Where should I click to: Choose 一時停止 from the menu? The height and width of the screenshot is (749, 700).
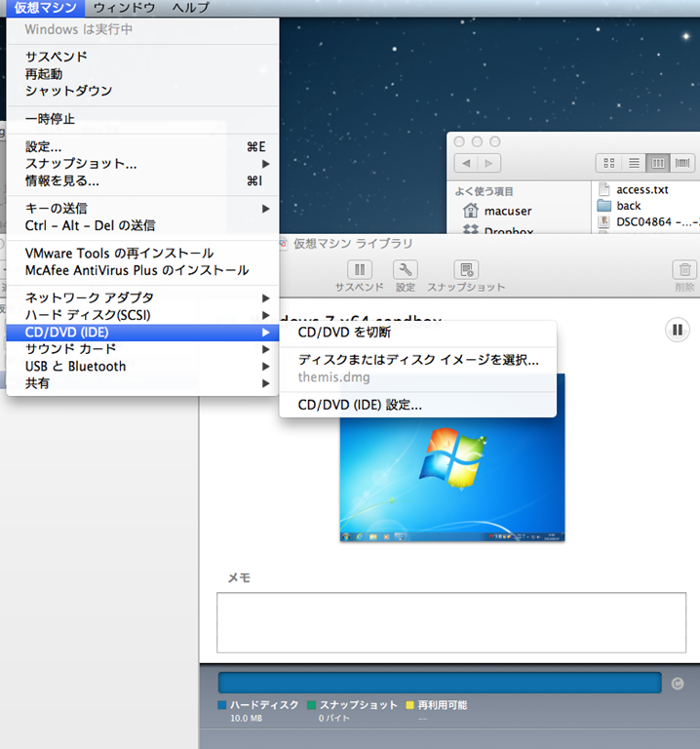pos(142,118)
